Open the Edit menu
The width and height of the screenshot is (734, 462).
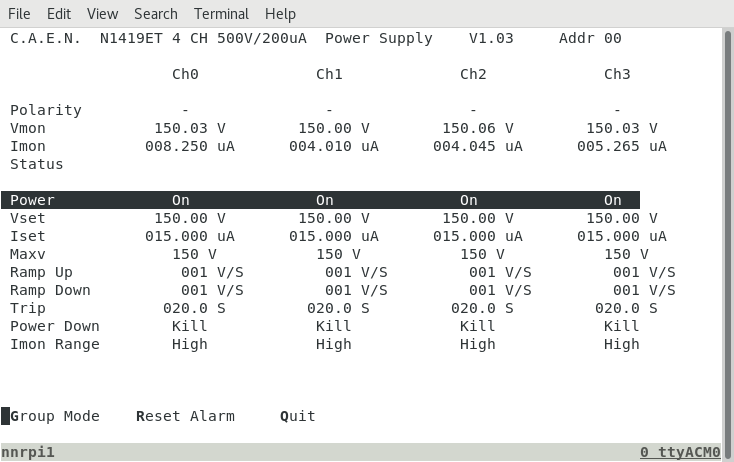(x=59, y=14)
